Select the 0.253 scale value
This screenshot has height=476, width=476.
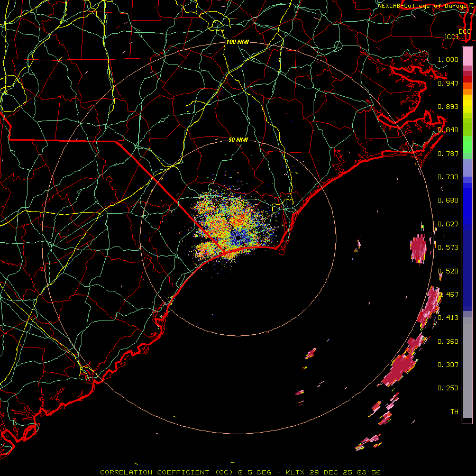[448, 388]
